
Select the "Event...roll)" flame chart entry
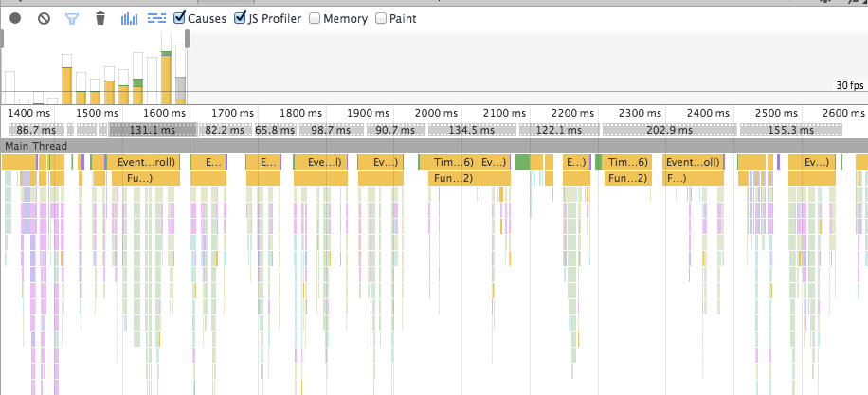144,162
